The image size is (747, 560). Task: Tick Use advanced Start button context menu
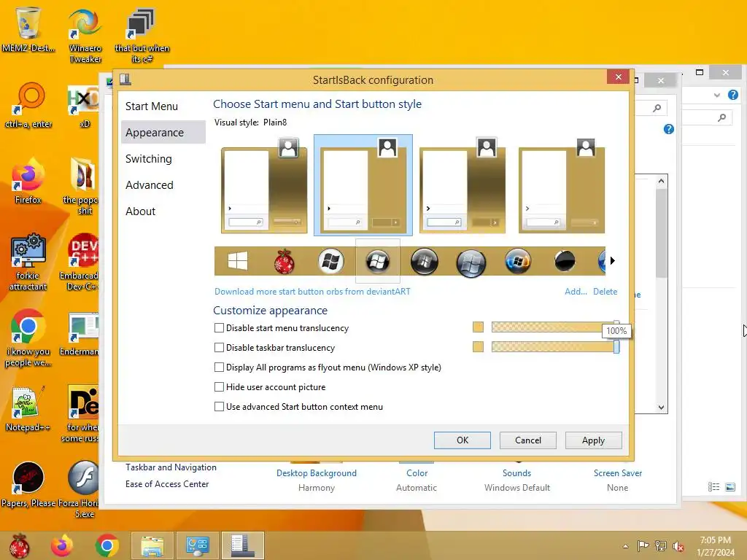(219, 407)
